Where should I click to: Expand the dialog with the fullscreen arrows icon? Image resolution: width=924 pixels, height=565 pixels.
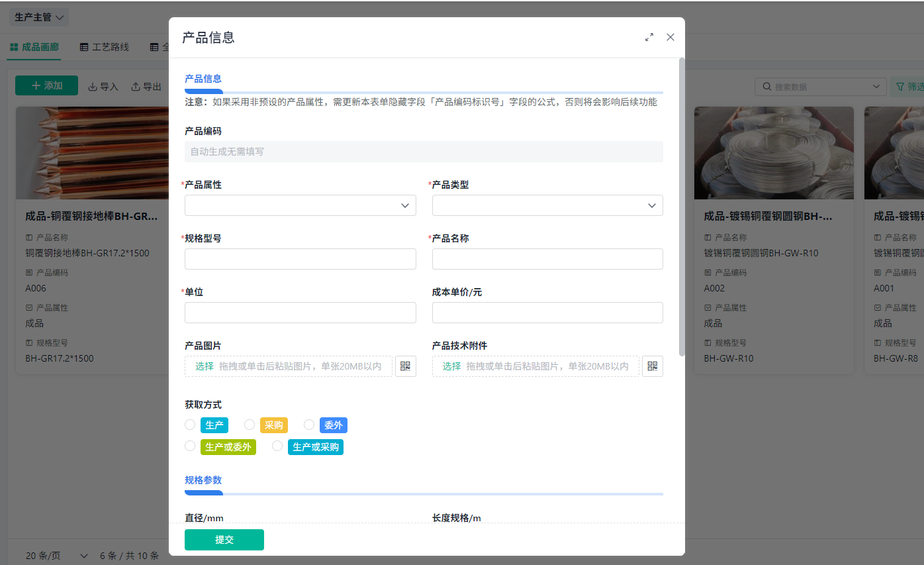pos(649,38)
